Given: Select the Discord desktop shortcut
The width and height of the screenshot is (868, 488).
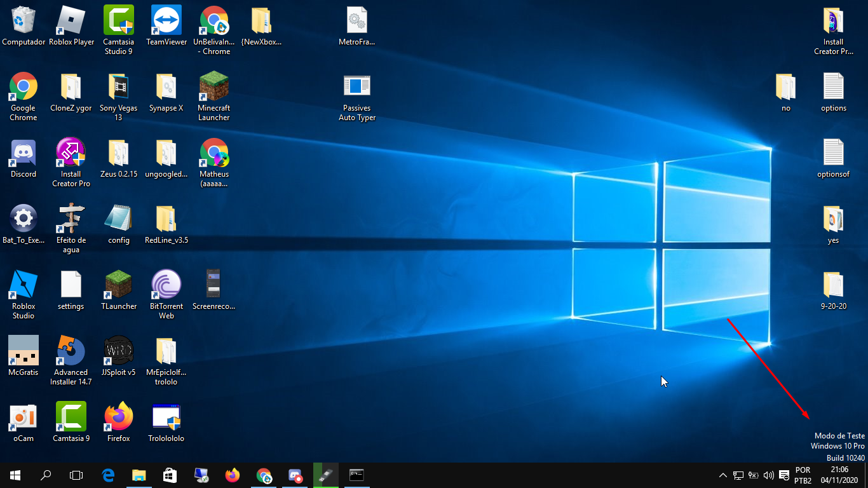Looking at the screenshot, I should (24, 159).
